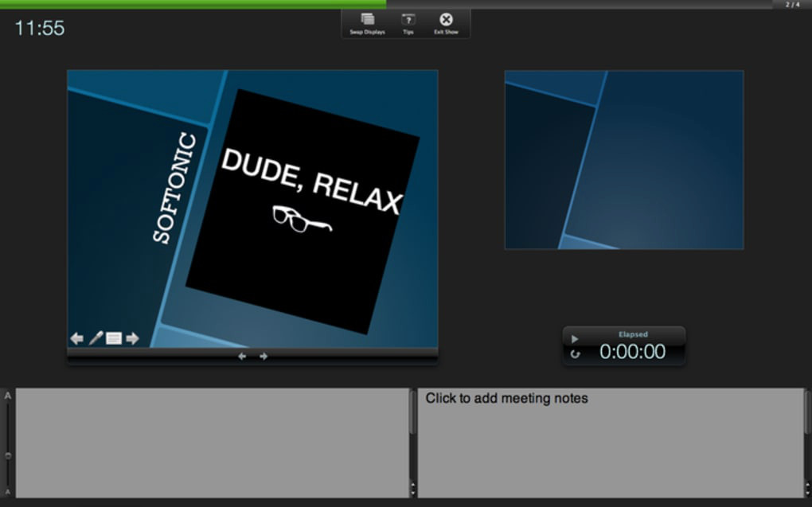812x507 pixels.
Task: Click the small right arrow below the slide
Action: pyautogui.click(x=264, y=357)
